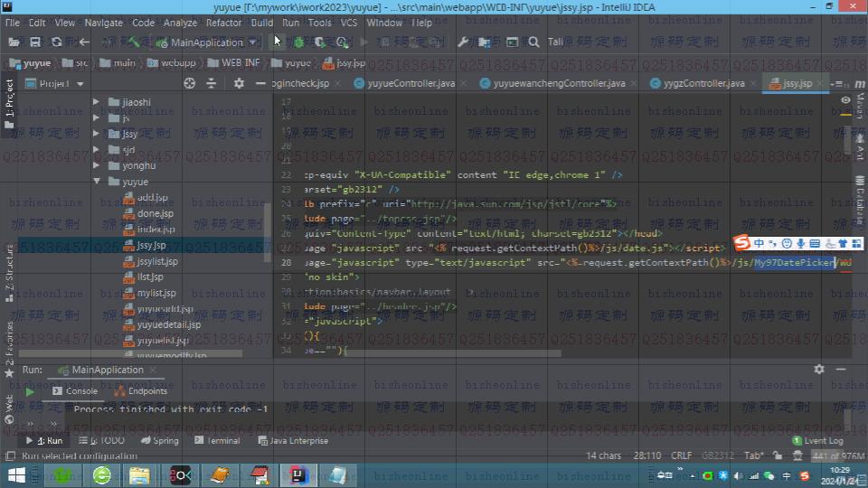Toggle the read-only lock icon in status bar
The height and width of the screenshot is (488, 868).
click(x=778, y=455)
